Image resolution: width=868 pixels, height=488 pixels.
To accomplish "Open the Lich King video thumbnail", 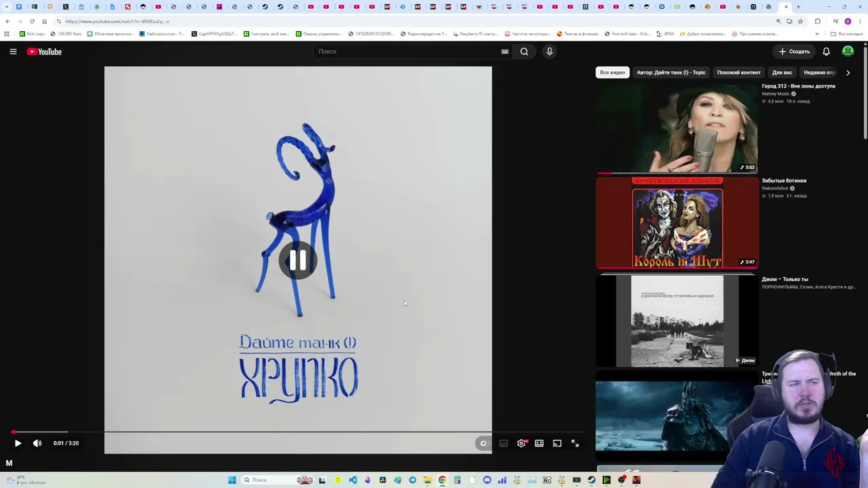I will 677,415.
